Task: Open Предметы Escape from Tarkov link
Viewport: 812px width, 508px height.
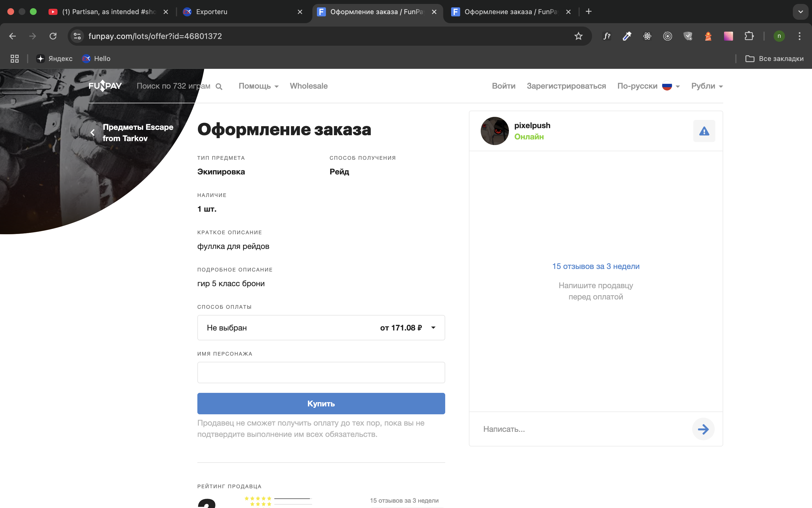Action: 138,133
